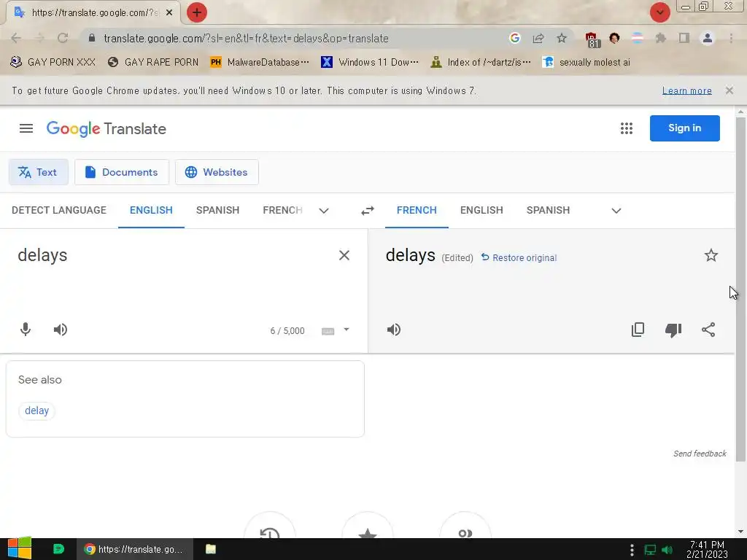Rate this translation with thumbs icon
Viewport: 747px width, 560px height.
coord(673,330)
